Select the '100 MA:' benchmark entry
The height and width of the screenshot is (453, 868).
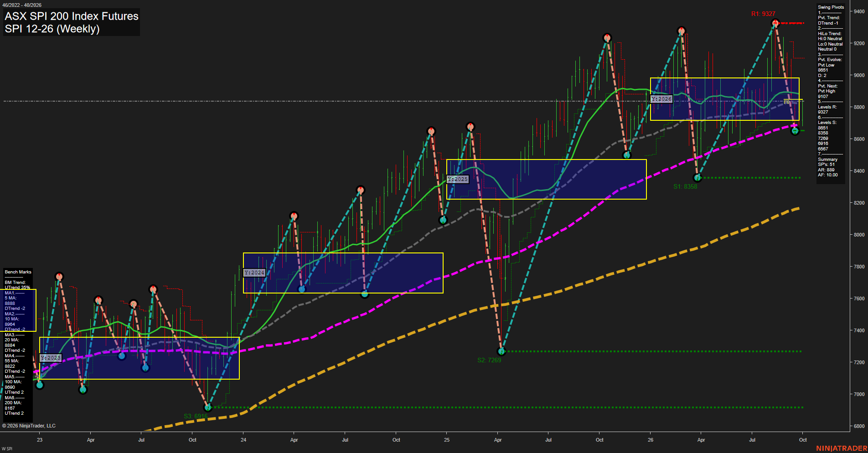13,382
